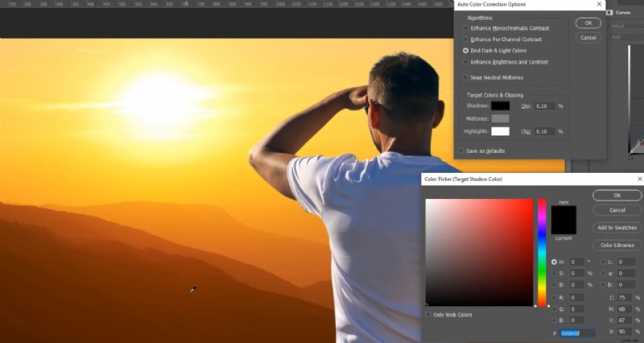This screenshot has width=644, height=343.
Task: Select the S saturation radio button
Action: (555, 273)
